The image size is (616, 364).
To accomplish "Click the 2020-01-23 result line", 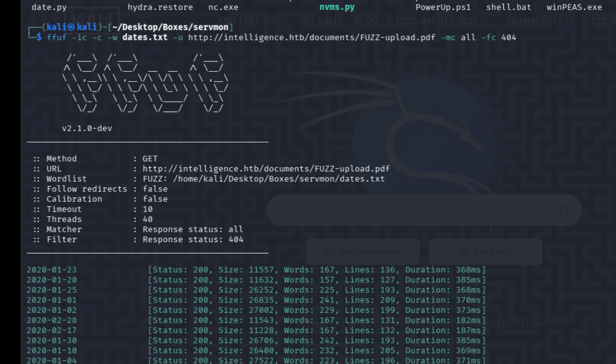I will pyautogui.click(x=52, y=270).
